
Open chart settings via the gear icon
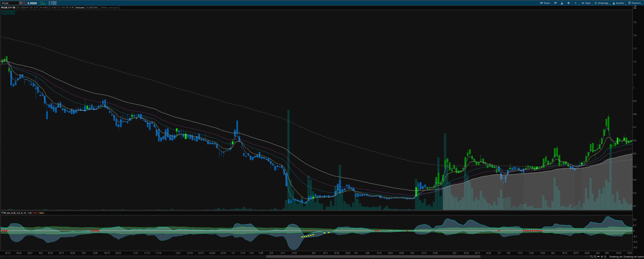[569, 3]
